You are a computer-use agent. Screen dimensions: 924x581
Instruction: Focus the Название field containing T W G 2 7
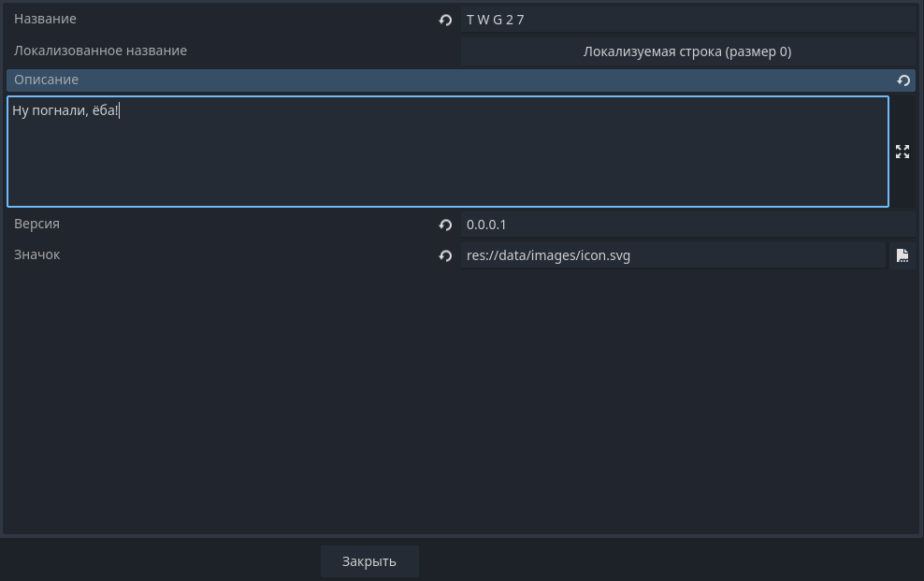coord(687,20)
